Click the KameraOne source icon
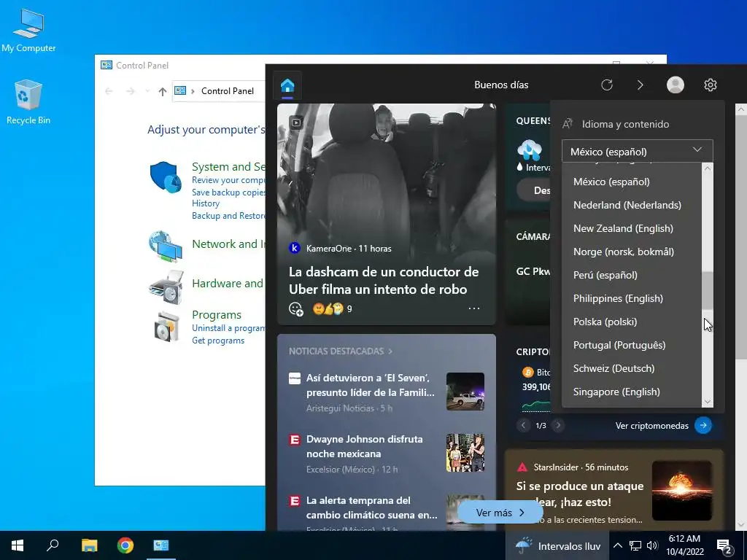The image size is (747, 560). click(x=295, y=248)
